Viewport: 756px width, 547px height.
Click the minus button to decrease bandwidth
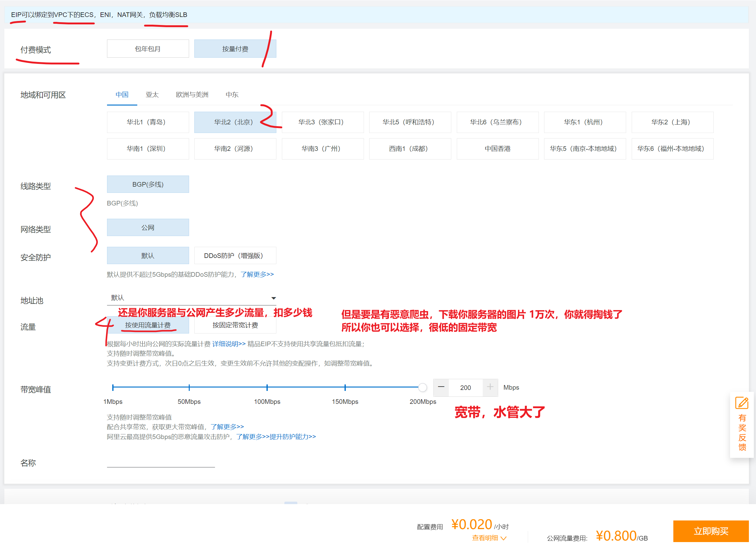click(x=441, y=387)
